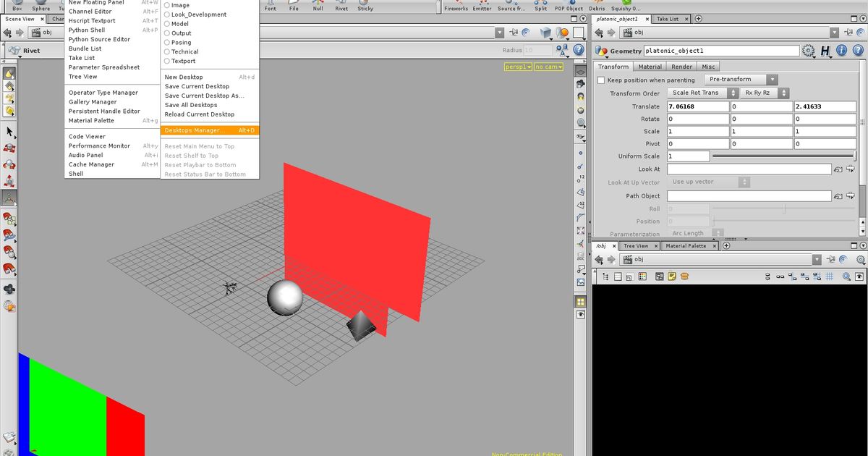Select the File shelf tool

pos(294,5)
